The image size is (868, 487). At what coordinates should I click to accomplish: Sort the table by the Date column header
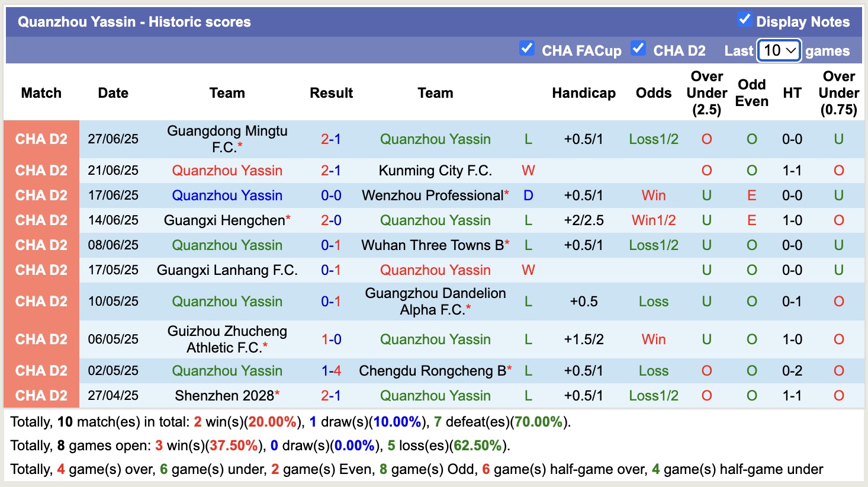[x=112, y=93]
